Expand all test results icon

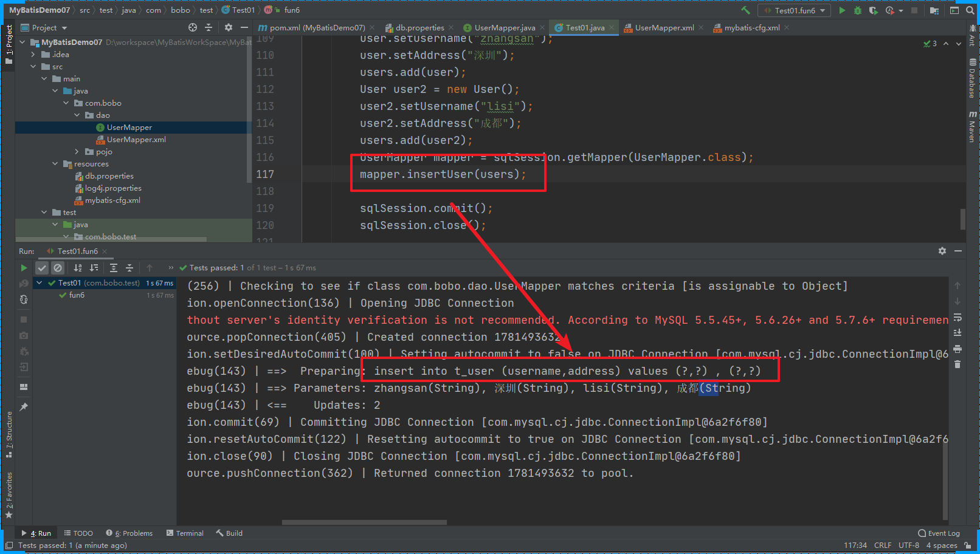click(x=114, y=268)
